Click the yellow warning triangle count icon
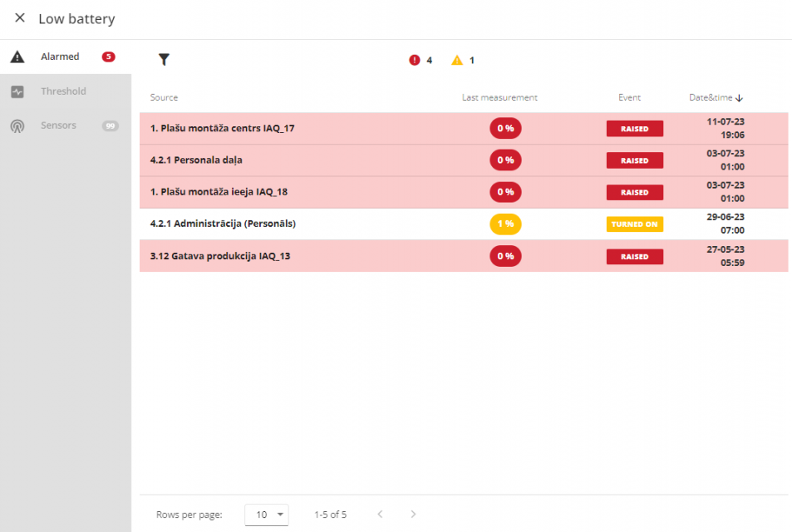The image size is (792, 532). coord(457,60)
